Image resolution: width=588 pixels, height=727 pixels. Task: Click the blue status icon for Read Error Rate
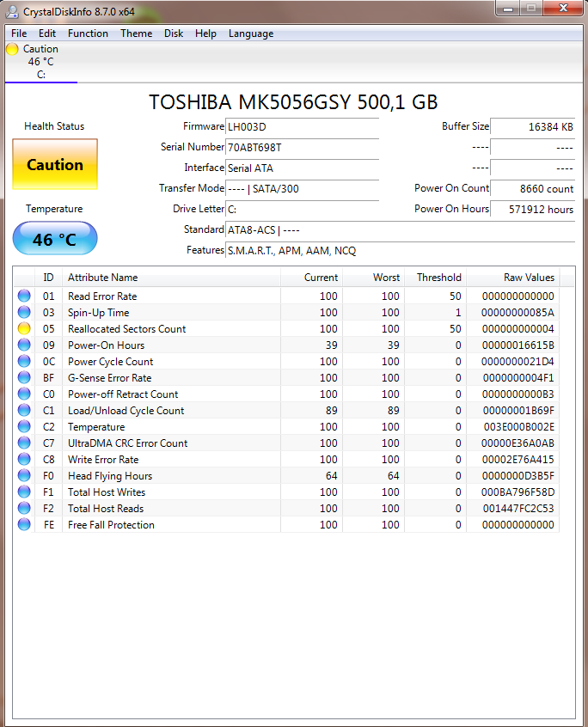coord(24,296)
